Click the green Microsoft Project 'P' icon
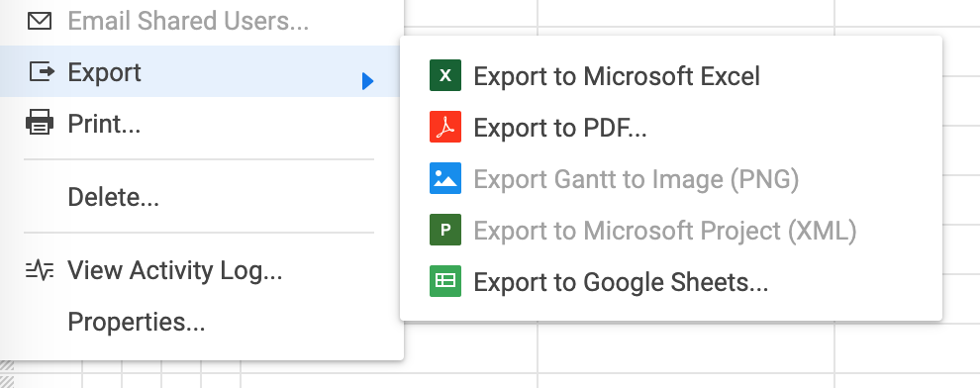 pos(445,230)
